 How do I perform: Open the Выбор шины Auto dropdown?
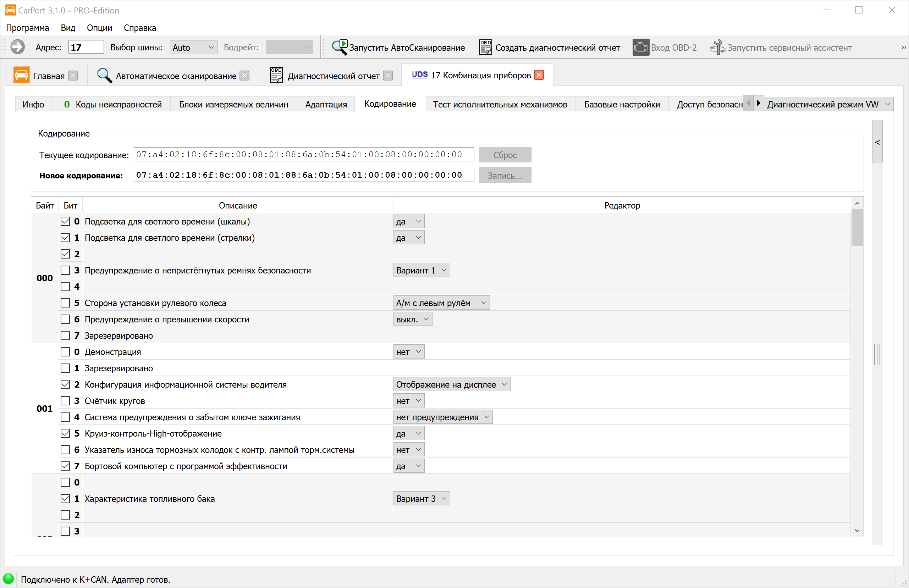coord(193,48)
